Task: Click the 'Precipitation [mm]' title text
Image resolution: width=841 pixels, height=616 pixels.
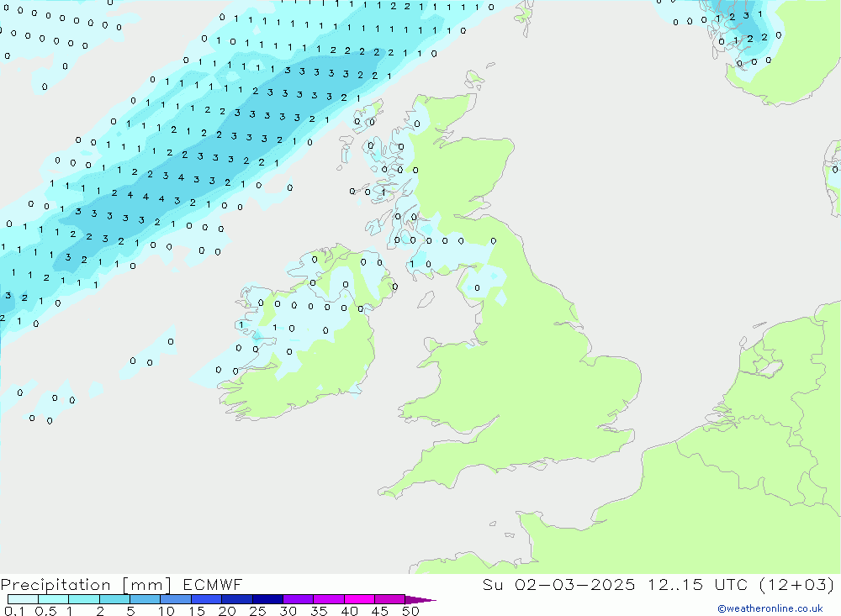Action: (87, 585)
